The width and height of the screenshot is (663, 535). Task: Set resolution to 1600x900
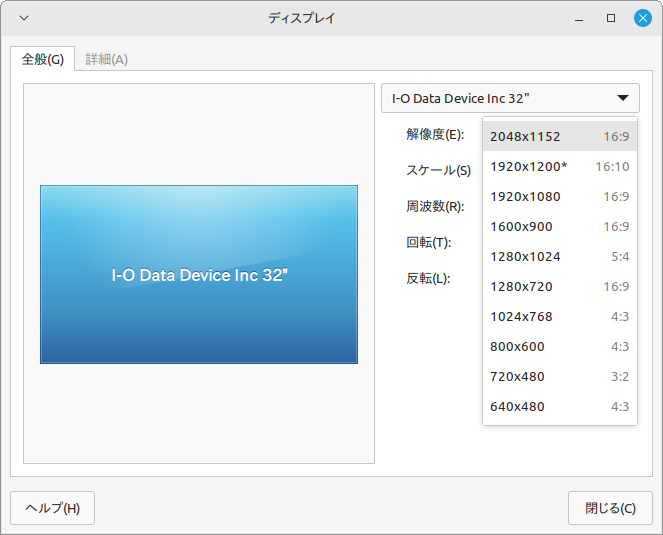coord(559,226)
